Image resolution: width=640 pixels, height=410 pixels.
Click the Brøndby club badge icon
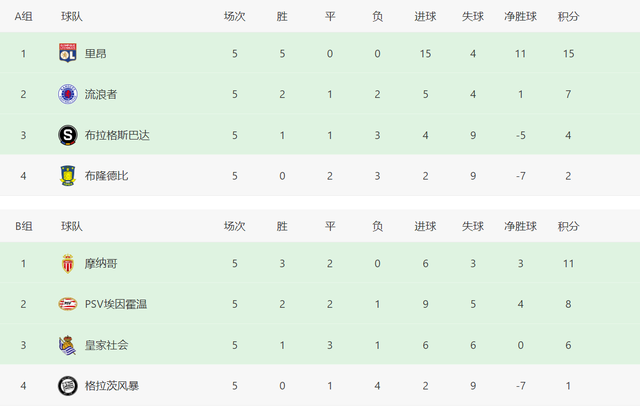[x=68, y=176]
